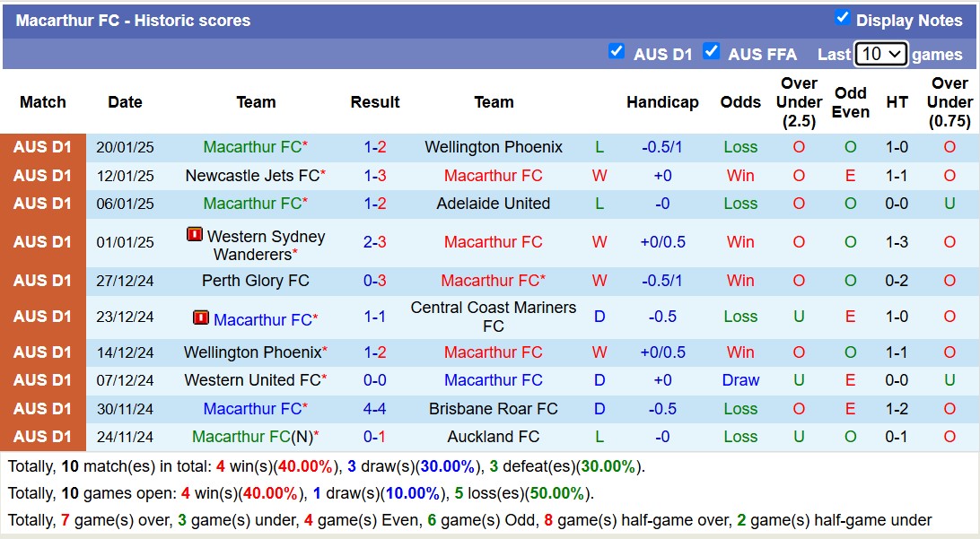The image size is (980, 539).
Task: Click AUS D1 badge in 20/01/25 row
Action: point(42,147)
